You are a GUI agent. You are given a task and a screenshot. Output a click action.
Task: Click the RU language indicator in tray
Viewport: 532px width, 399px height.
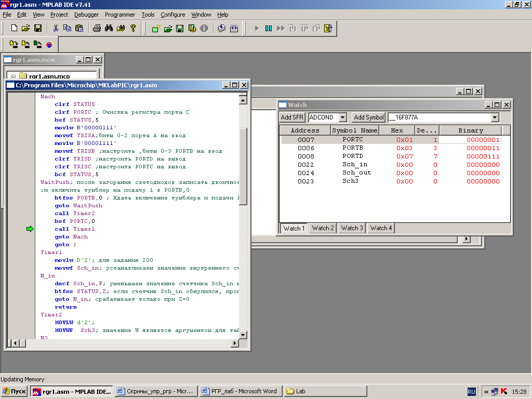[471, 392]
